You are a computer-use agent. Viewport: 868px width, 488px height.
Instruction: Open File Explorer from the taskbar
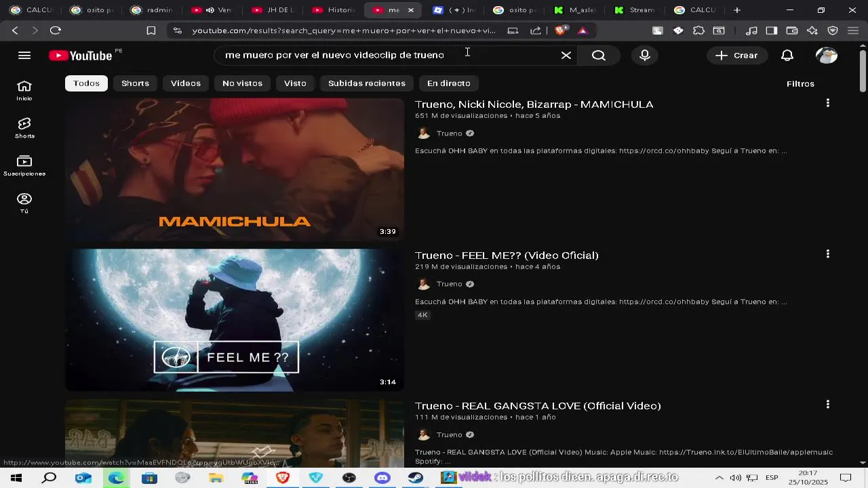216,478
